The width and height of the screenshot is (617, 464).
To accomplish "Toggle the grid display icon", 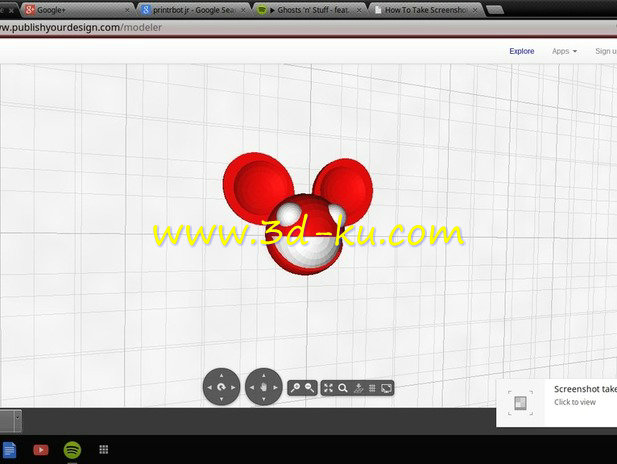I will [372, 388].
